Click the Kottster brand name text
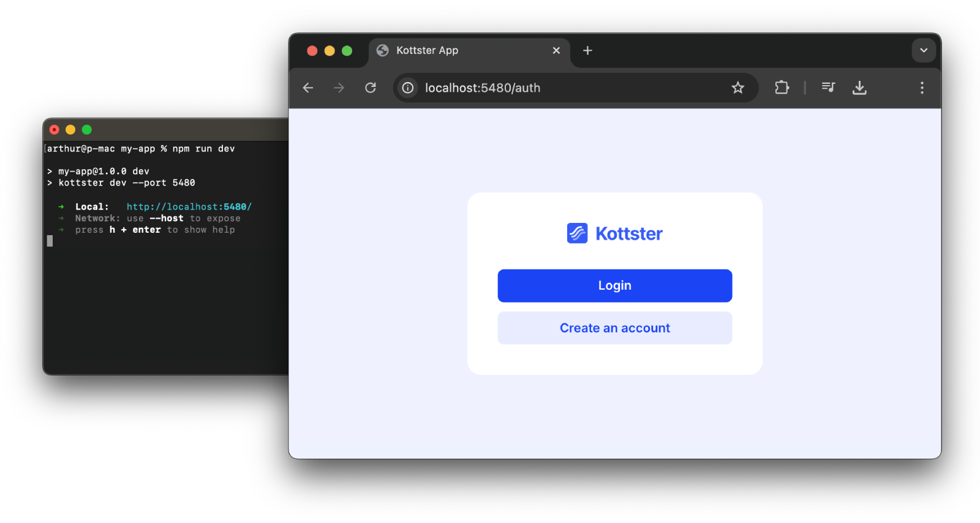980x523 pixels. [629, 233]
